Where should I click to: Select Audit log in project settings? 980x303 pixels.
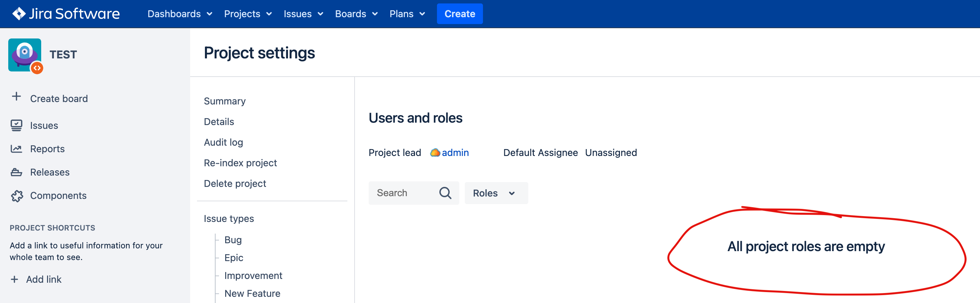tap(223, 142)
